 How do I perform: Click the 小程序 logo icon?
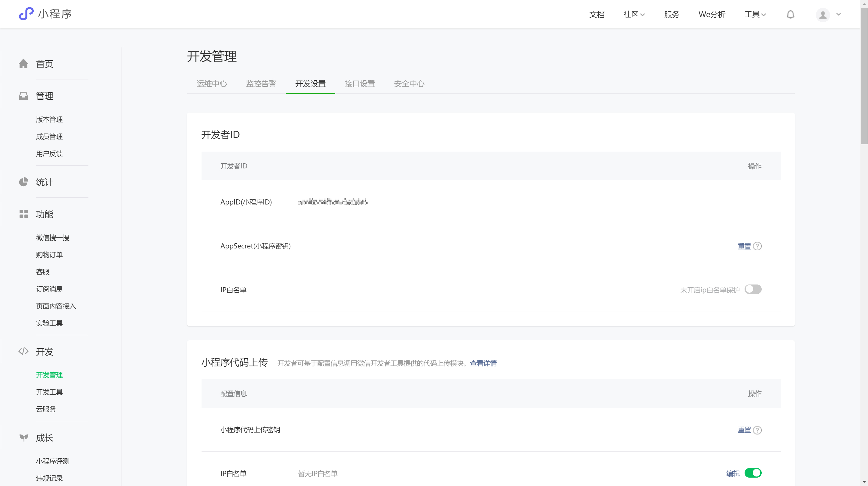(x=26, y=14)
